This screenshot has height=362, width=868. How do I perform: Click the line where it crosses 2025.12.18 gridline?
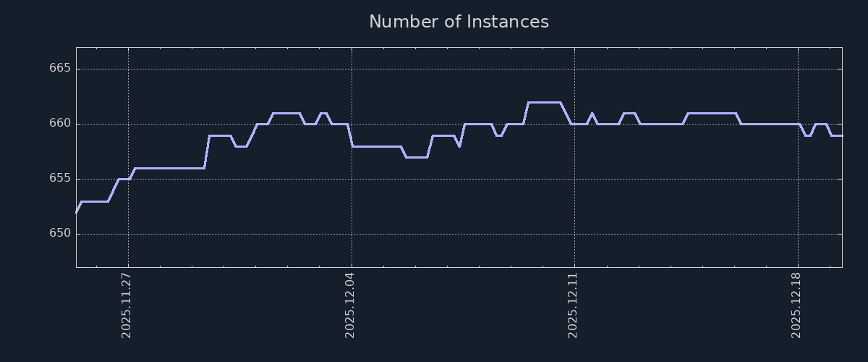pyautogui.click(x=798, y=124)
